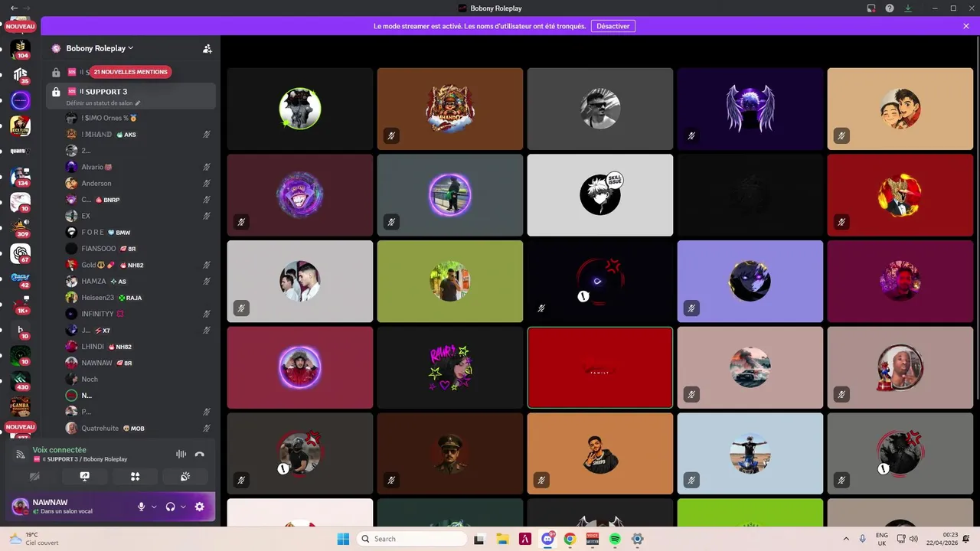Viewport: 980px width, 551px height.
Task: Click the top NOUVEAU unread indicator
Action: pos(21,26)
